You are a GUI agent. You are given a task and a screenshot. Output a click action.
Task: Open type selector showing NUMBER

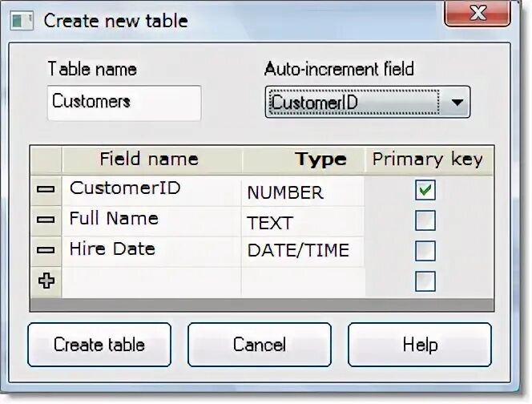coord(302,192)
